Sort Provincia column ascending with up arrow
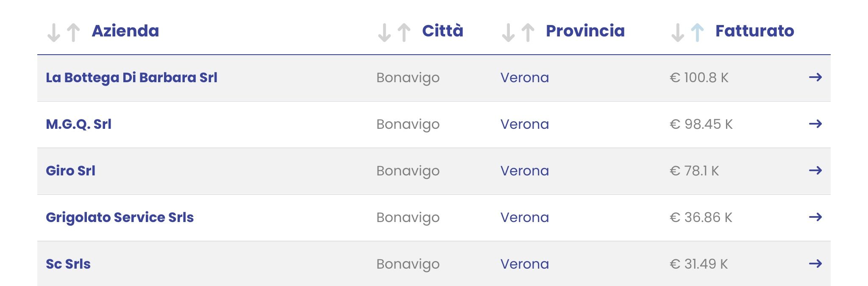The image size is (868, 286). coord(528,33)
